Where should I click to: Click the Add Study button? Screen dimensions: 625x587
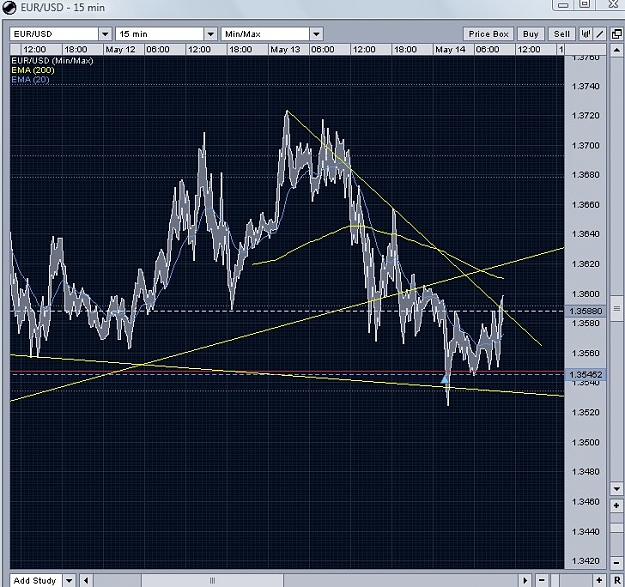point(35,580)
